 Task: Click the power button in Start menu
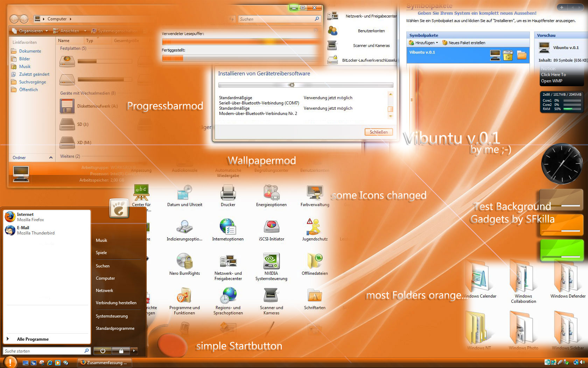[x=103, y=350]
